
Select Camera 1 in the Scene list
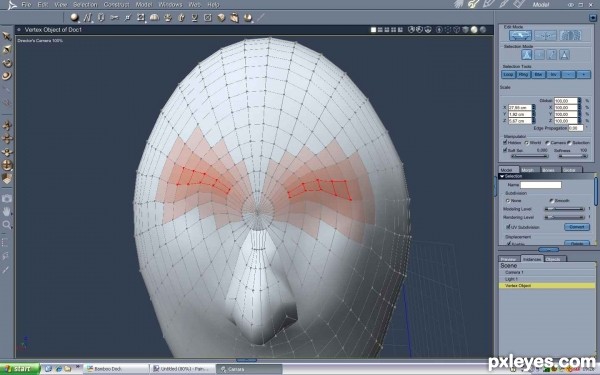point(547,272)
